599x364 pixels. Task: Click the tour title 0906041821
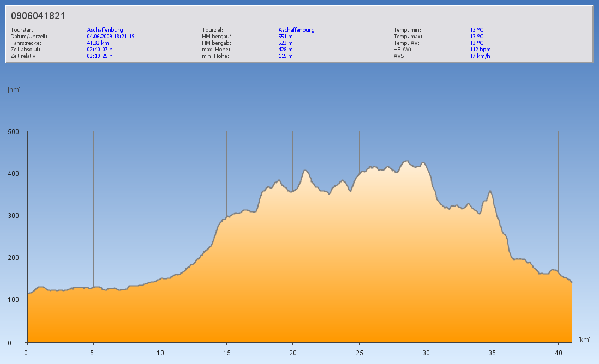pos(38,16)
